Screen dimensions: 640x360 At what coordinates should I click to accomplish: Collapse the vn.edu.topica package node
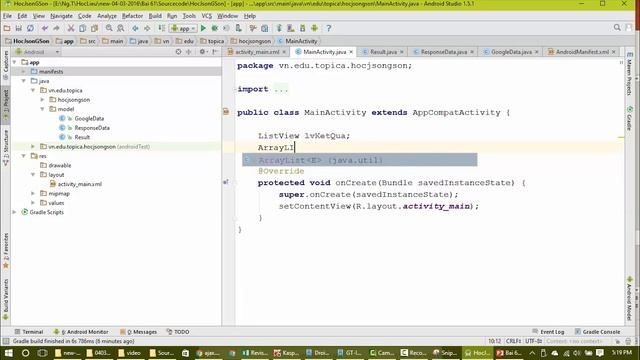click(33, 91)
